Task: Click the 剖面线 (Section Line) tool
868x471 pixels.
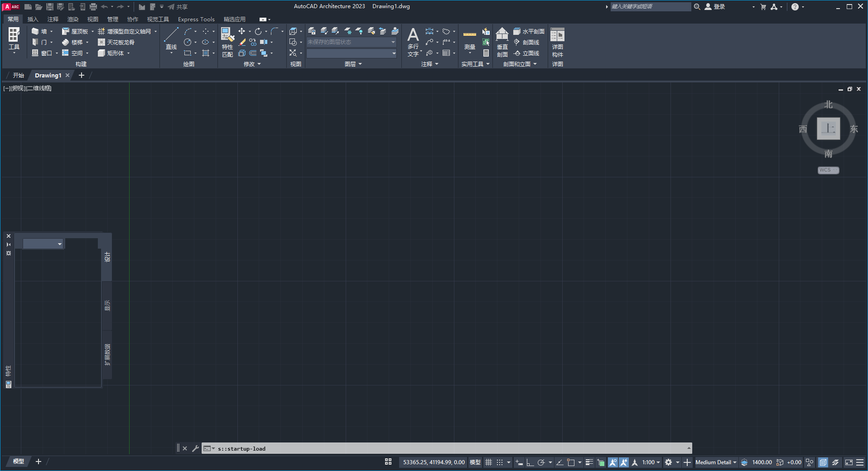Action: [x=526, y=42]
